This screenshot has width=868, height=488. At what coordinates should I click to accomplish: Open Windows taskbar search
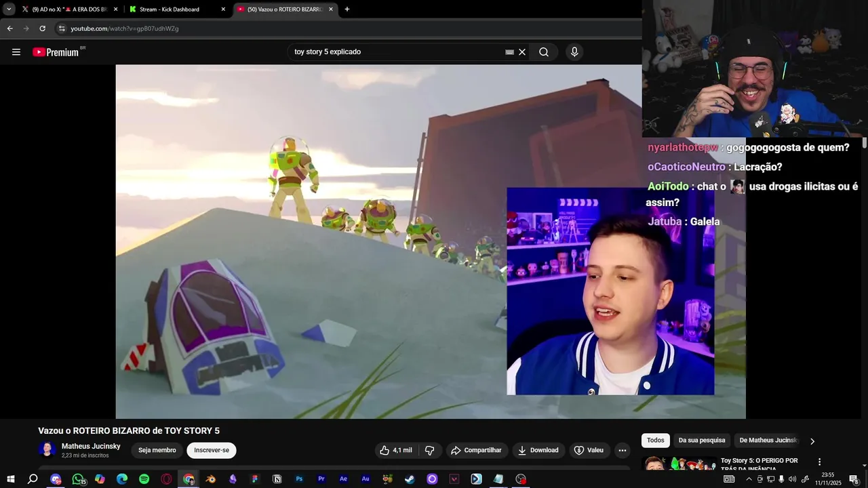pos(33,479)
